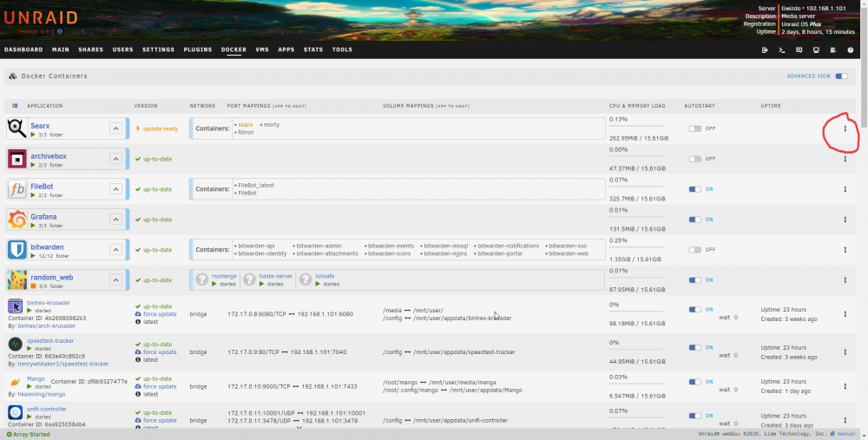Click the binhex-krusader container icon
This screenshot has width=868, height=440.
[x=16, y=306]
